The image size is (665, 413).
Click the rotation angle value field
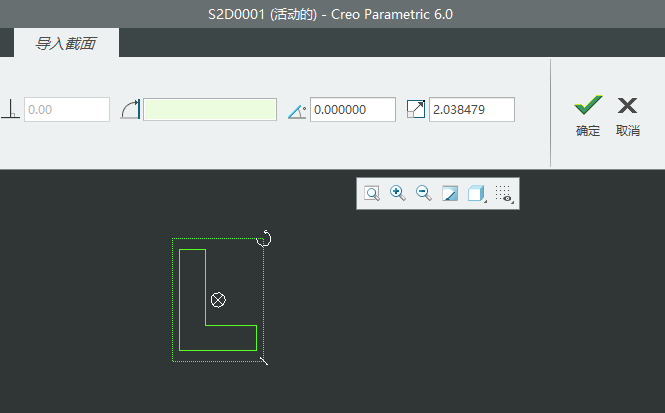click(x=352, y=110)
